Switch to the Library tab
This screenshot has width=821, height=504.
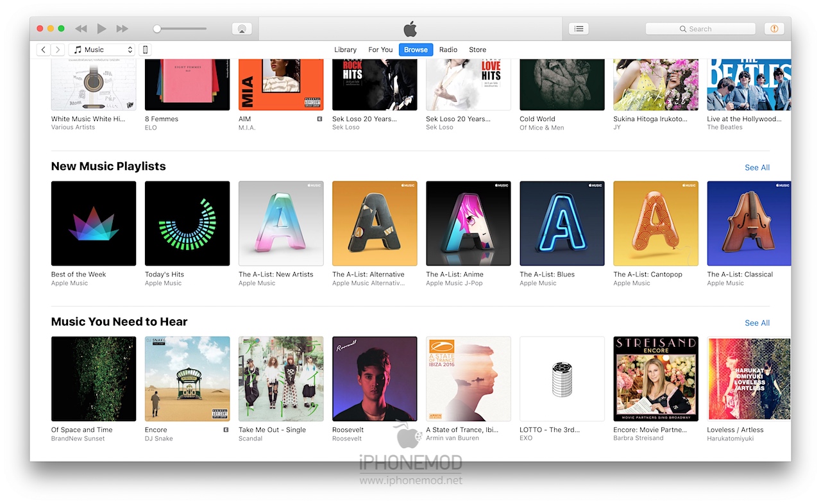(345, 49)
